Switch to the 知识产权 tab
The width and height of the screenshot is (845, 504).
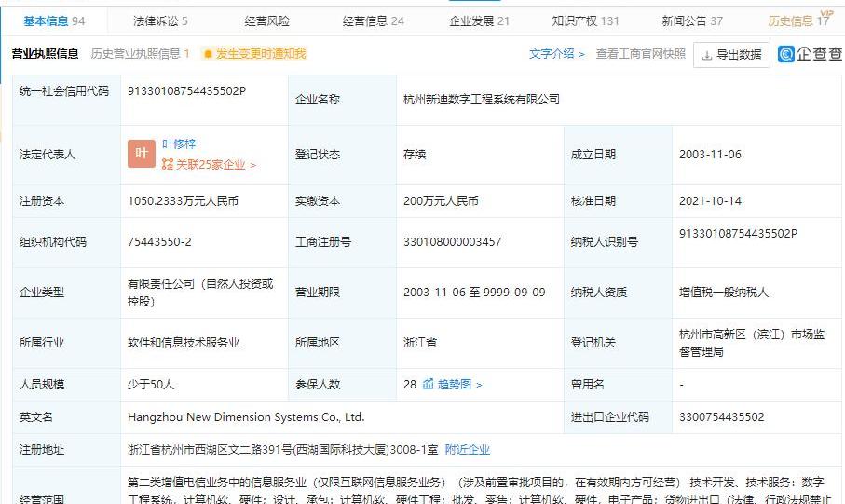[x=585, y=21]
